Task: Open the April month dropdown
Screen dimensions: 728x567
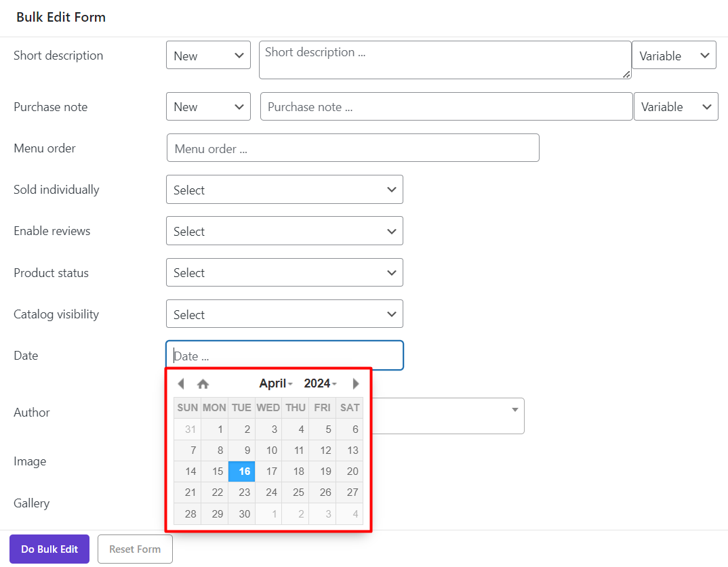Action: click(x=275, y=383)
